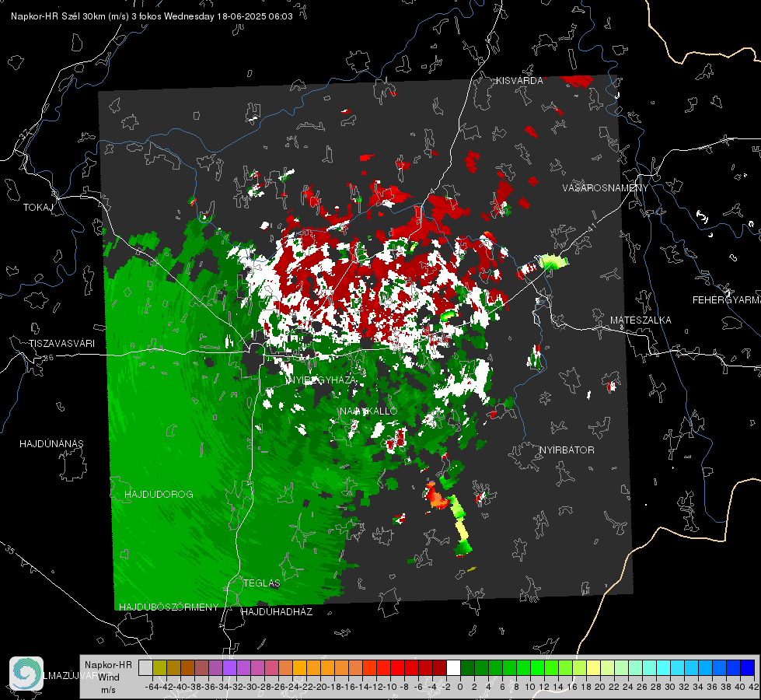Click the VÁSÁROSNAMÉNY town label

606,187
